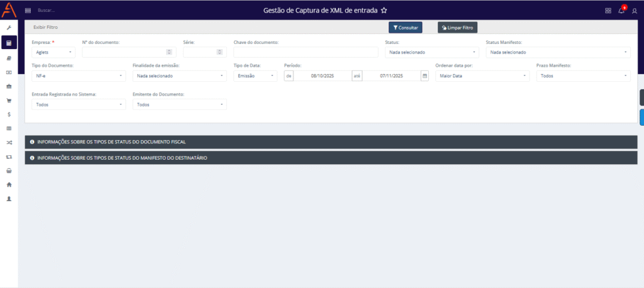Favorite this page with the star icon
Image resolution: width=644 pixels, height=288 pixels.
[384, 11]
